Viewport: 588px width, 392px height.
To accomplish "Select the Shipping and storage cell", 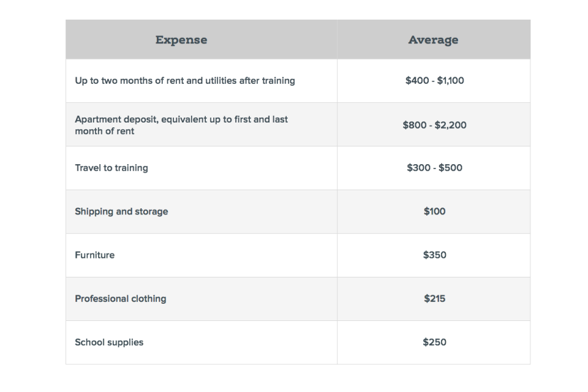I will [121, 211].
